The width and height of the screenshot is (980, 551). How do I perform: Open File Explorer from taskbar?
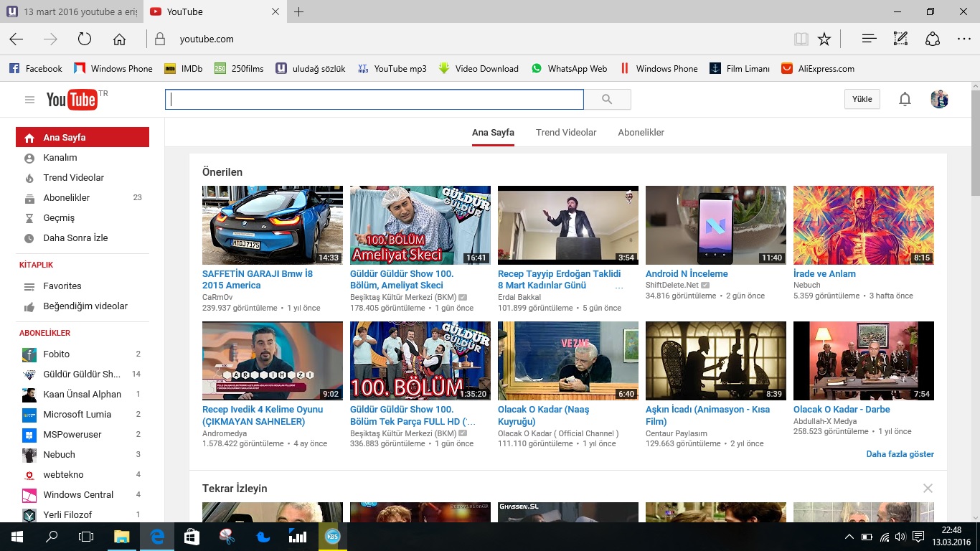pyautogui.click(x=121, y=537)
